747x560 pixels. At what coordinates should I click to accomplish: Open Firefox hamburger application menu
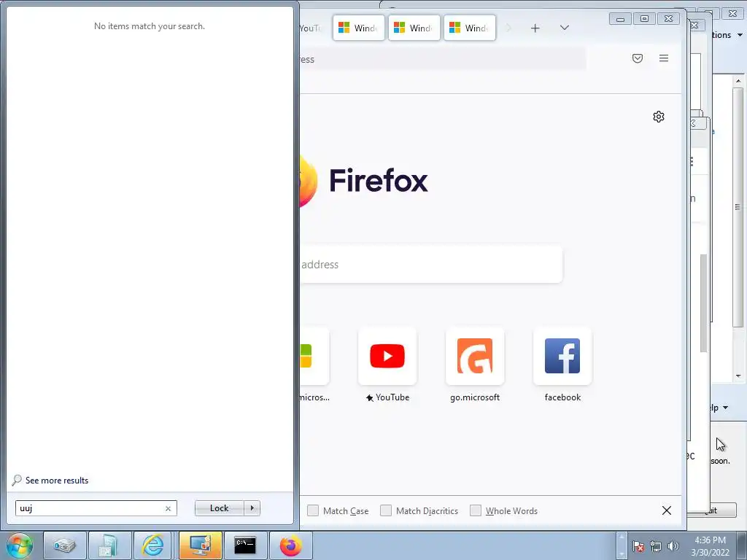pos(664,58)
